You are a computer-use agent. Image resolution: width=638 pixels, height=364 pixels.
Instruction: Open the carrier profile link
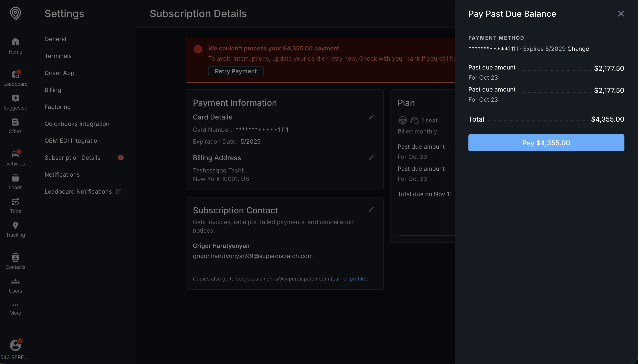tap(349, 279)
